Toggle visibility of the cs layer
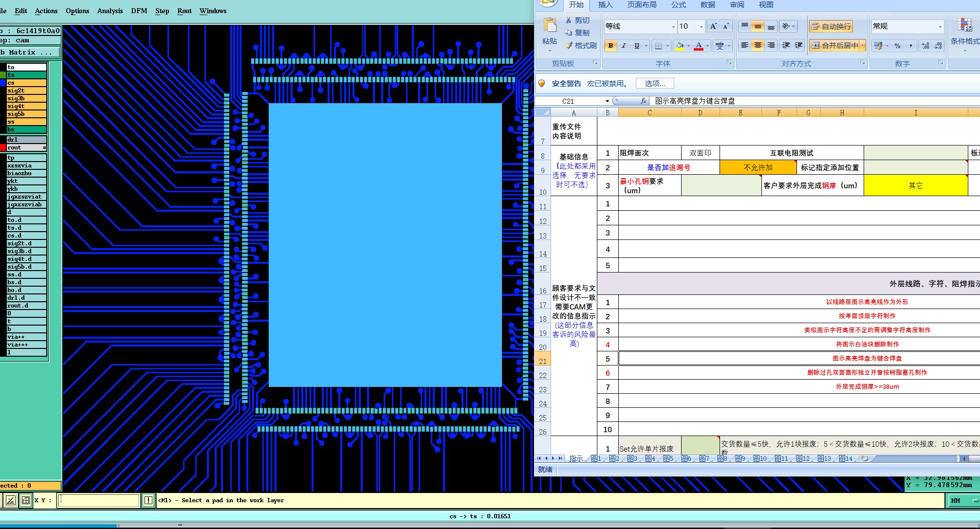 [3, 83]
